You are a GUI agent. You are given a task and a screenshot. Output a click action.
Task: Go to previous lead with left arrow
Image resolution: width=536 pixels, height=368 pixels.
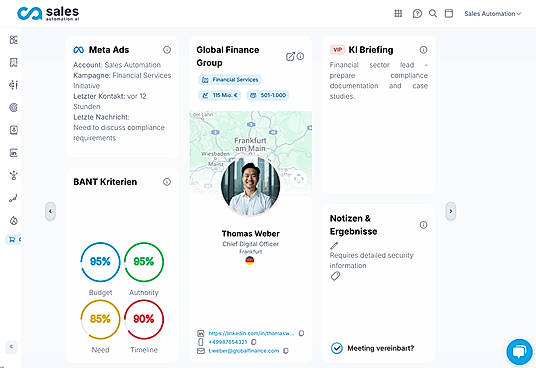(50, 211)
